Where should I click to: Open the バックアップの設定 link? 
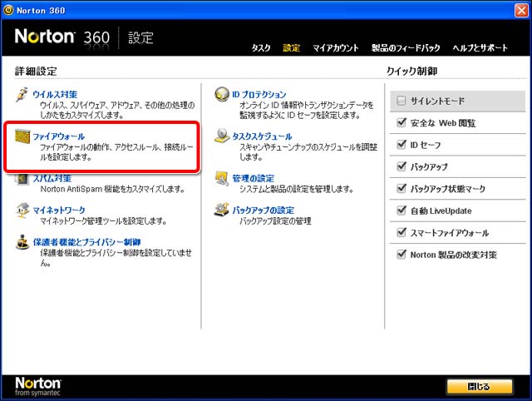[x=264, y=210]
